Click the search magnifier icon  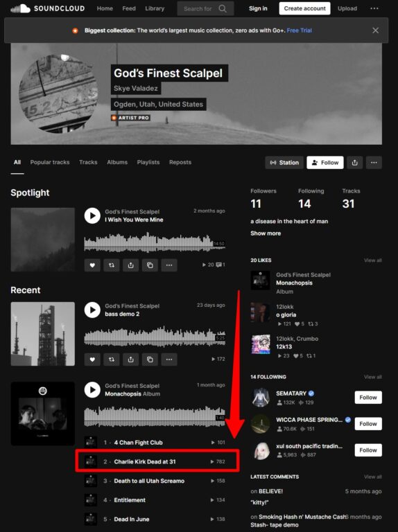(x=223, y=8)
